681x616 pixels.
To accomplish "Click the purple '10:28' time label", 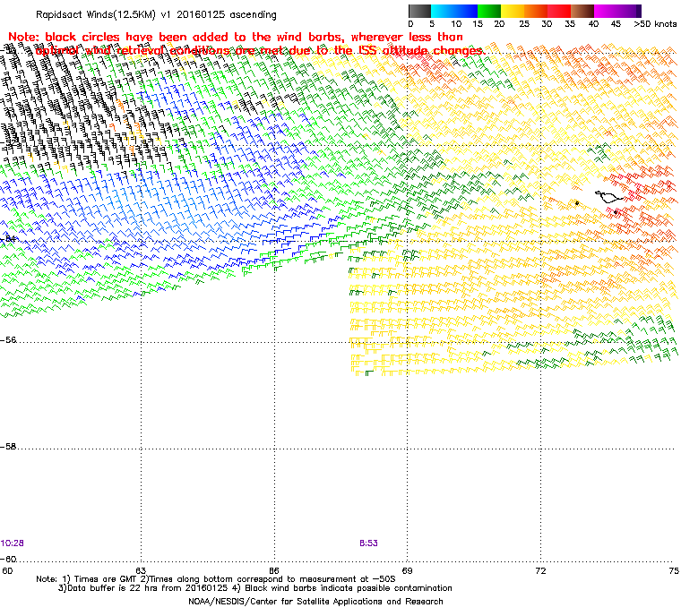I will [x=13, y=543].
